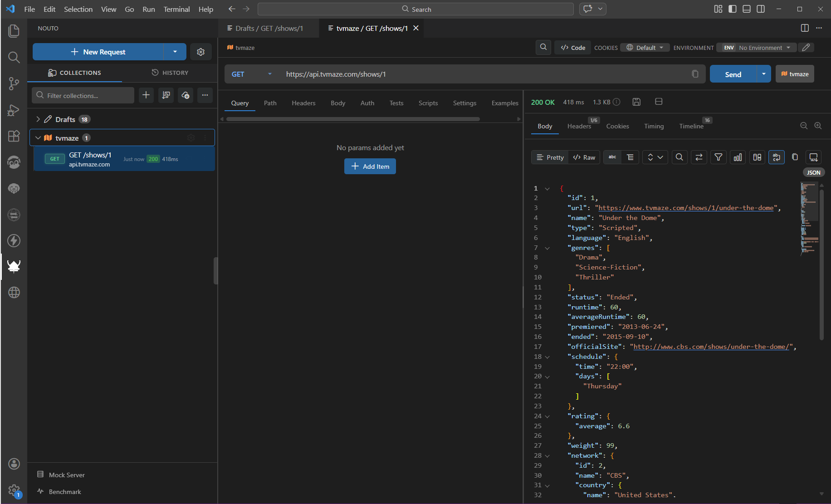Switch response view to Raw
This screenshot has width=831, height=504.
tap(584, 157)
